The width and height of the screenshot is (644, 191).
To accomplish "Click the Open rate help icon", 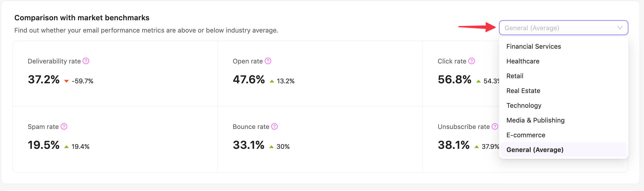I will (268, 61).
